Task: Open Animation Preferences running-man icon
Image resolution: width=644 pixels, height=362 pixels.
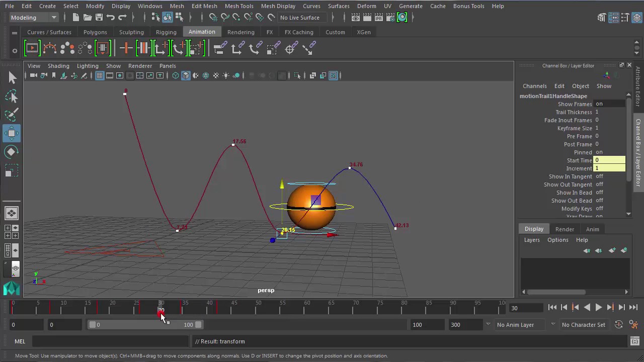Action: pos(633,325)
